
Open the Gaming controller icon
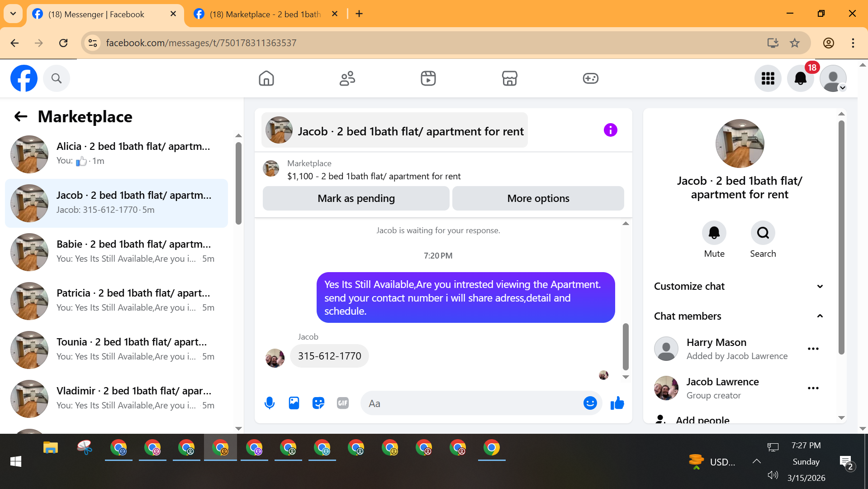tap(591, 78)
